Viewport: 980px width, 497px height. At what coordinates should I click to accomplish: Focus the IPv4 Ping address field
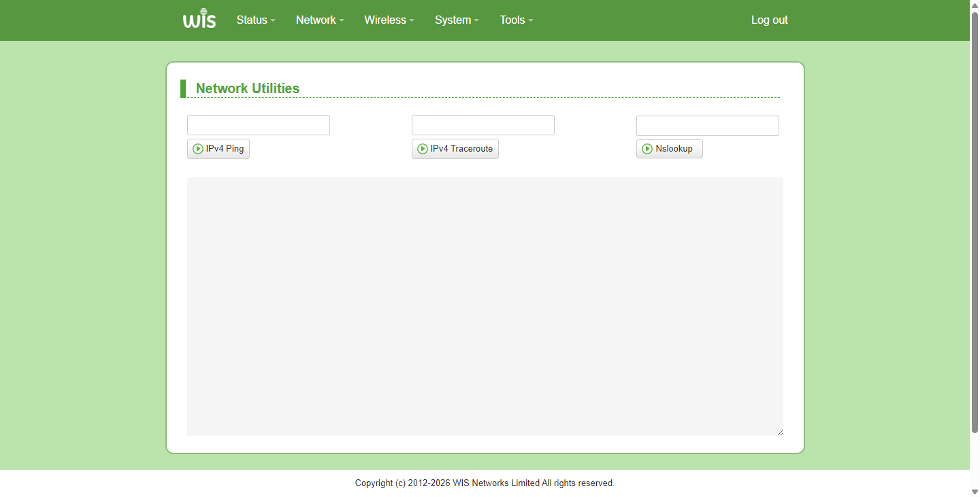(259, 125)
